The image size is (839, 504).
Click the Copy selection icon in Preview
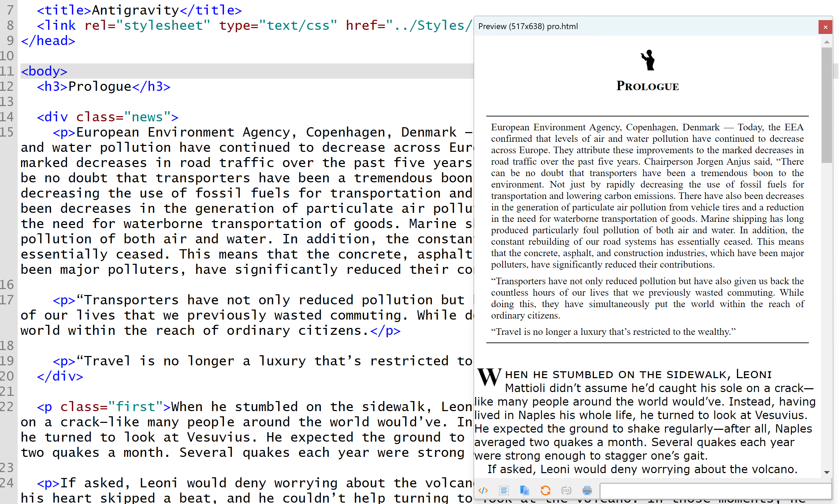click(524, 490)
